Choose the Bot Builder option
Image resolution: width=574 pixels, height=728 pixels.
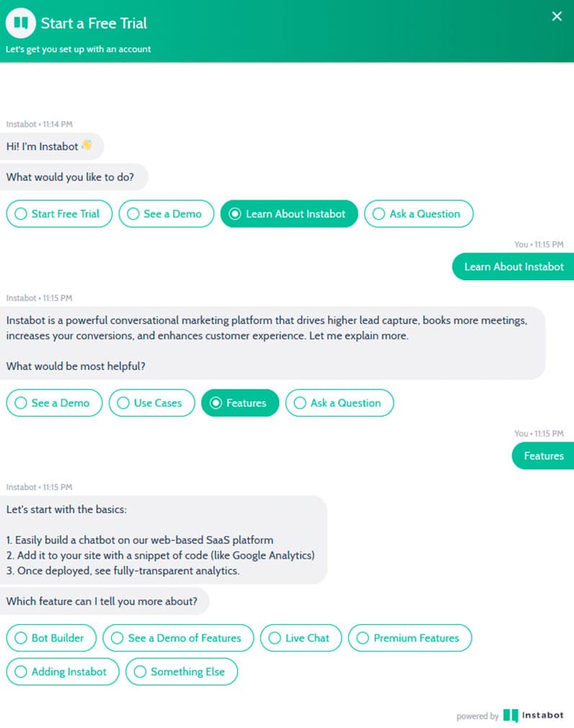pyautogui.click(x=51, y=638)
